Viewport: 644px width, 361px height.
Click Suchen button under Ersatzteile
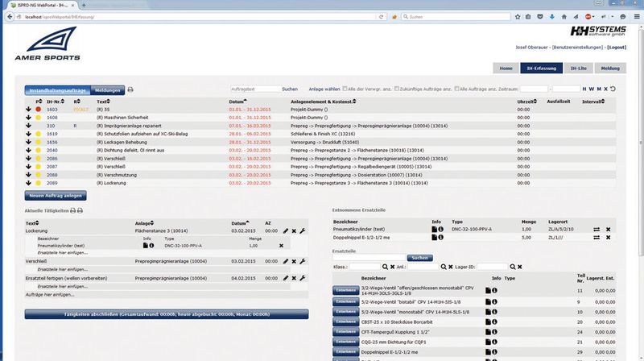[x=419, y=258]
